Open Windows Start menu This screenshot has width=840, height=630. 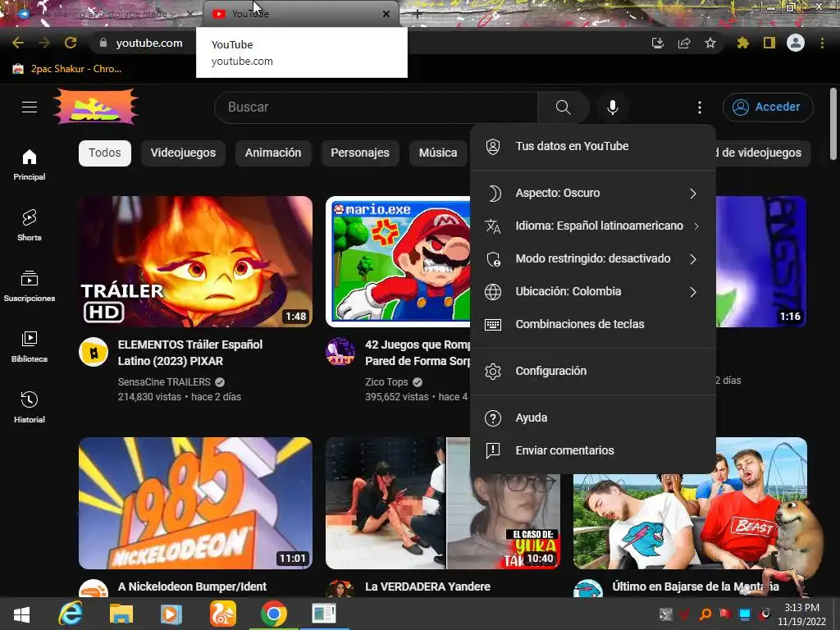[21, 614]
